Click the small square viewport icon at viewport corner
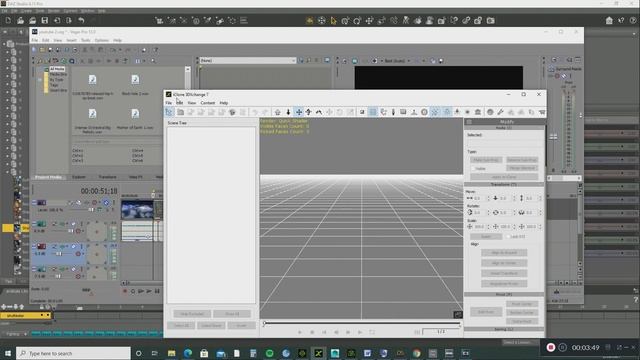 pos(458,314)
